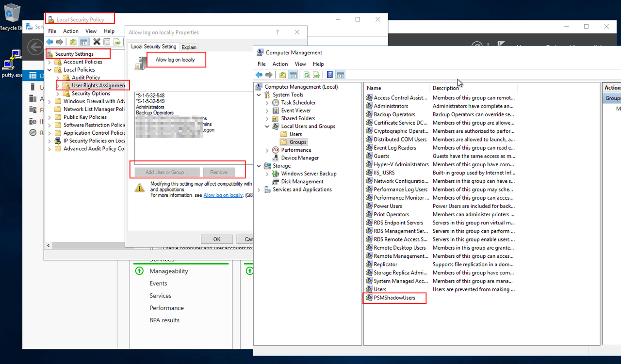The image size is (621, 364).
Task: Toggle console tree icon in Computer Management toolbar
Action: pos(293,75)
